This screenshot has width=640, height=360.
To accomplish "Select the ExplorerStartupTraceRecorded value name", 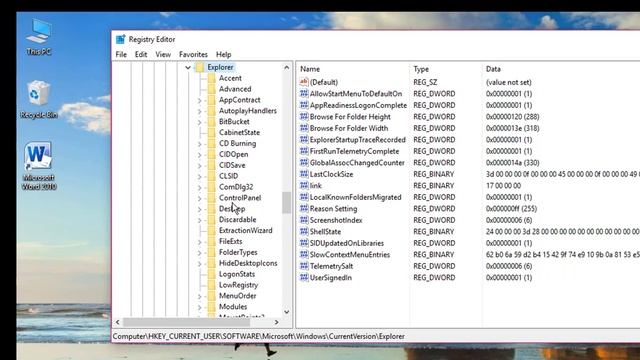I will (x=358, y=140).
